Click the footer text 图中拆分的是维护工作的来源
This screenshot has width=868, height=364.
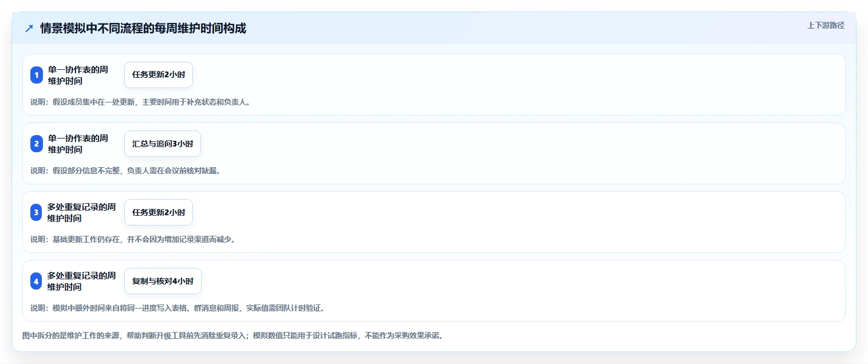232,335
